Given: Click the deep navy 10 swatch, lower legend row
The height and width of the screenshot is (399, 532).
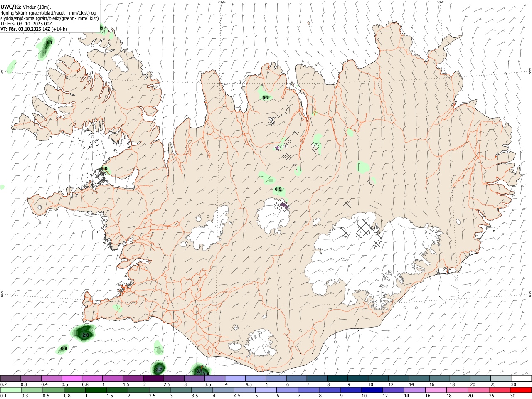Looking at the screenshot, I should tap(372, 390).
